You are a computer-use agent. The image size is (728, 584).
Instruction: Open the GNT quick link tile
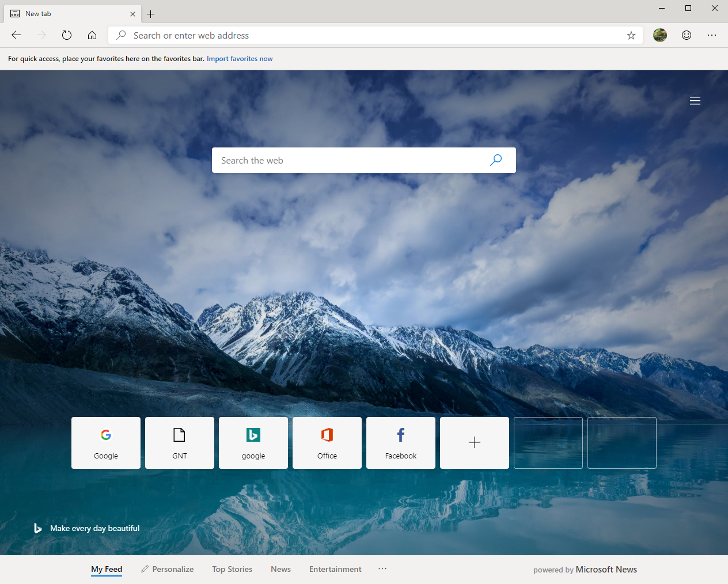point(179,442)
